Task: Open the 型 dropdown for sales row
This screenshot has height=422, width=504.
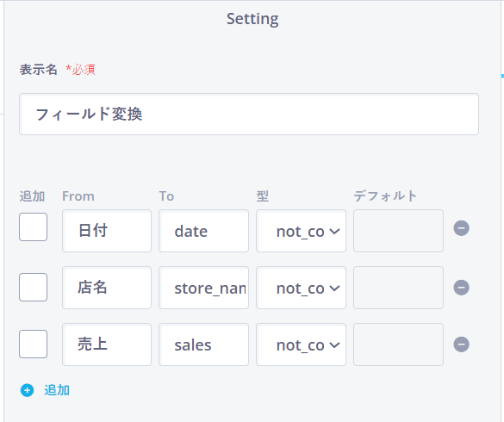Action: click(x=301, y=344)
